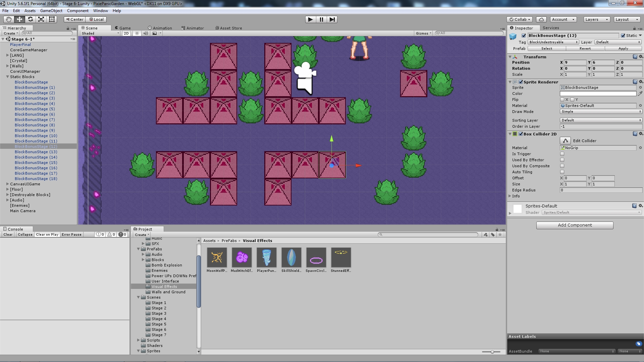Screen dimensions: 644x362
Task: Open Window menu
Action: coord(100,11)
